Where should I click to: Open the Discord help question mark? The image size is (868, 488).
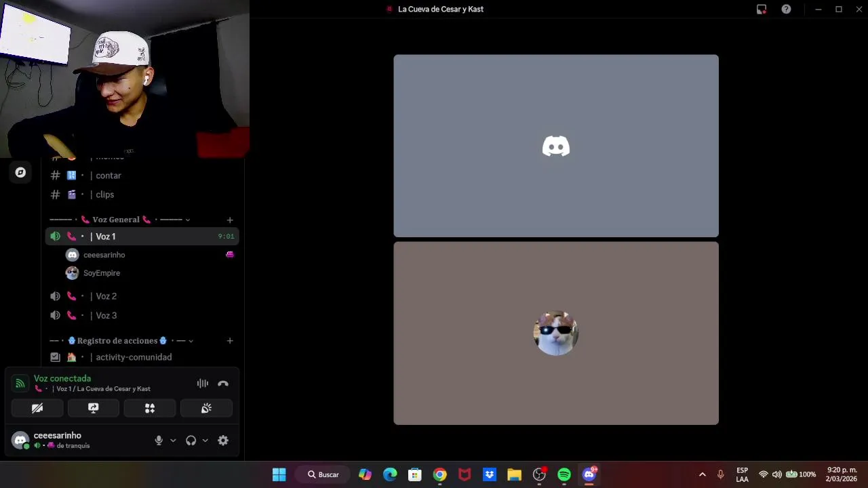coord(786,9)
